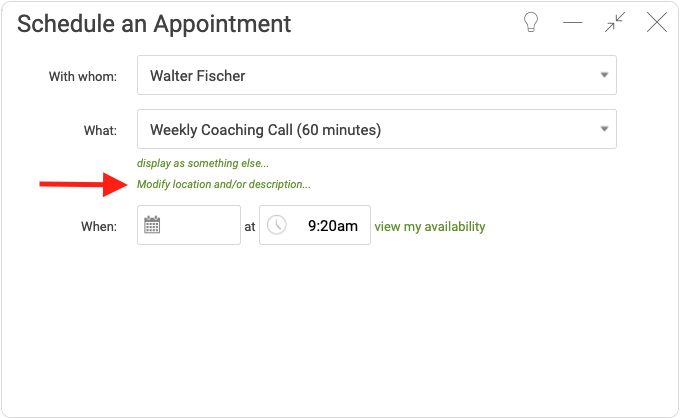Expand the What dropdown arrow
The height and width of the screenshot is (419, 680).
click(604, 129)
